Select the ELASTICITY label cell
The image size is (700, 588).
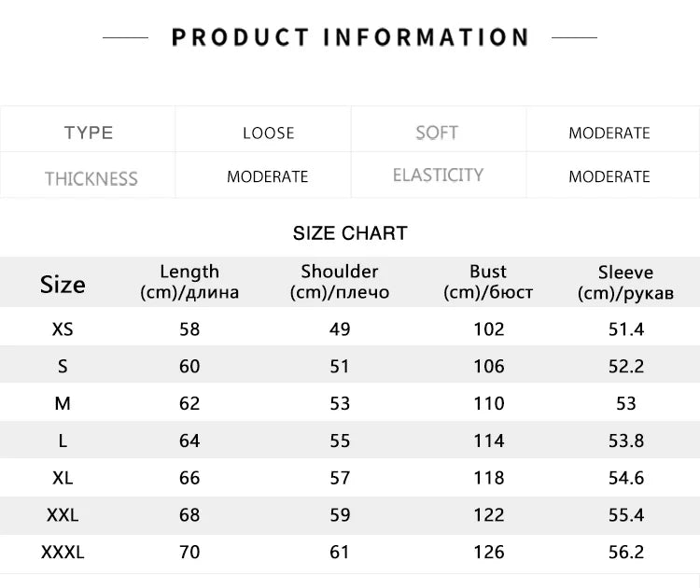click(x=438, y=175)
